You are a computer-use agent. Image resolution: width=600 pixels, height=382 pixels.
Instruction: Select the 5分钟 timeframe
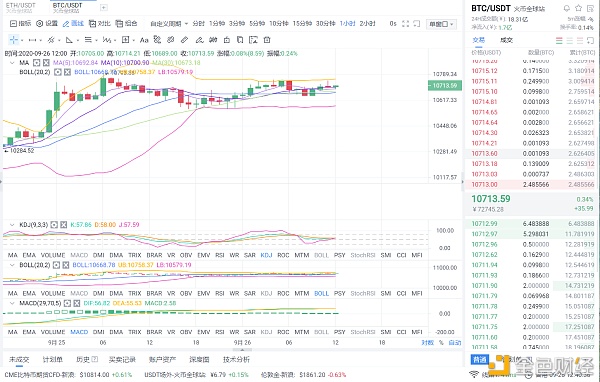(x=257, y=24)
